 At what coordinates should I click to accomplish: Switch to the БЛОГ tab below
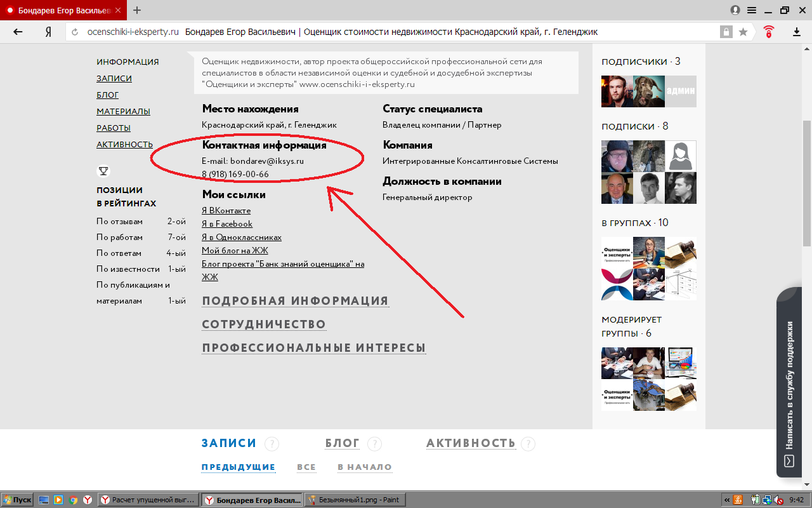(x=343, y=443)
